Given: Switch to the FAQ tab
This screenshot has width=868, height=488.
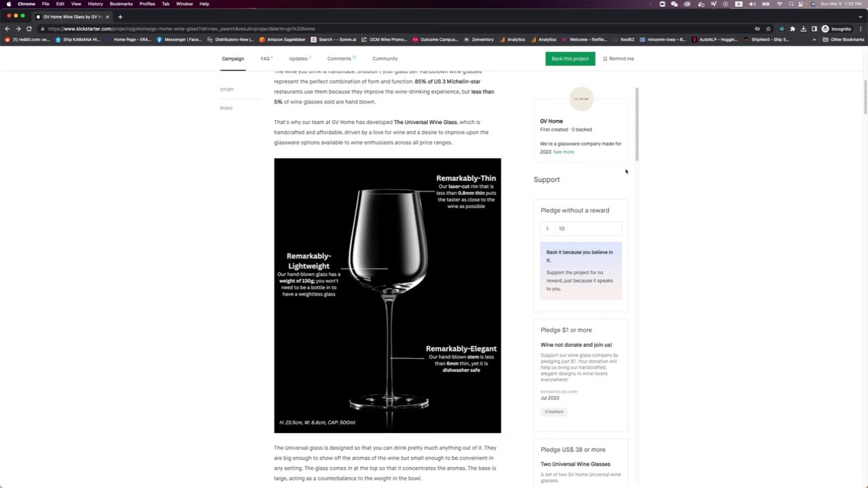Looking at the screenshot, I should (x=266, y=58).
